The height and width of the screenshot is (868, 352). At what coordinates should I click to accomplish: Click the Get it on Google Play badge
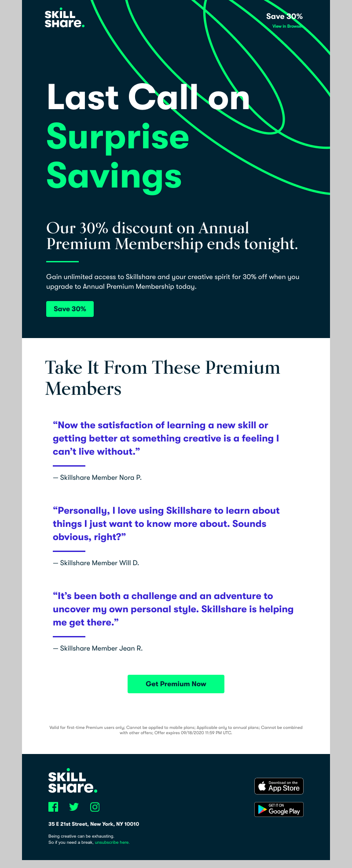click(279, 809)
